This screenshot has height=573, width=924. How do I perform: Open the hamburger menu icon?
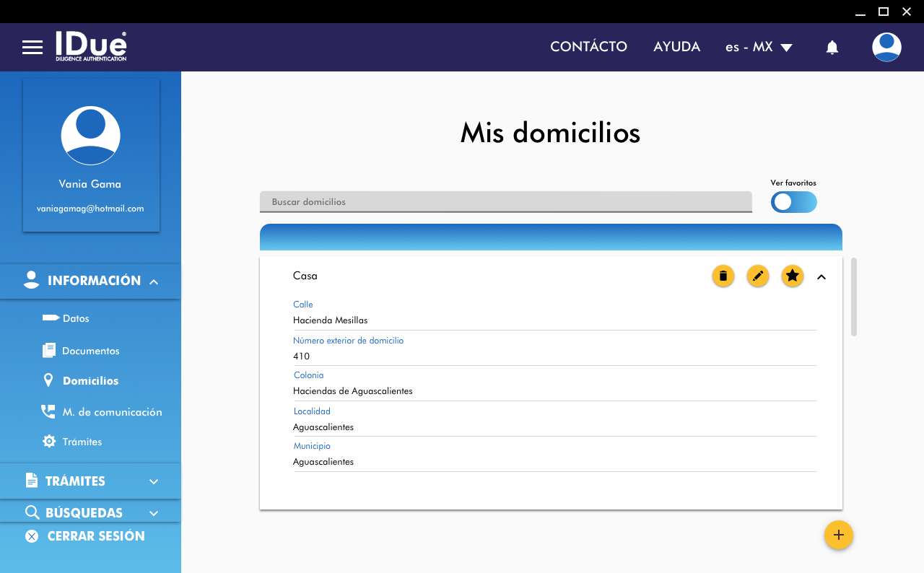coord(32,48)
